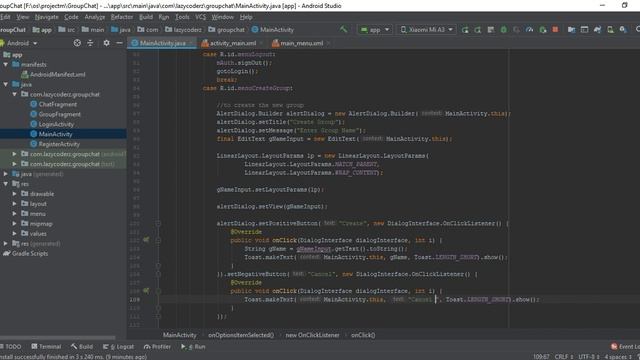
Task: Click the Collapse All icon in Project panel
Action: [x=90, y=43]
